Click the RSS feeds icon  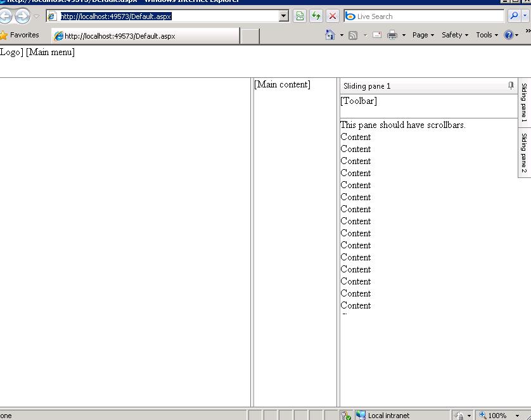pos(353,35)
